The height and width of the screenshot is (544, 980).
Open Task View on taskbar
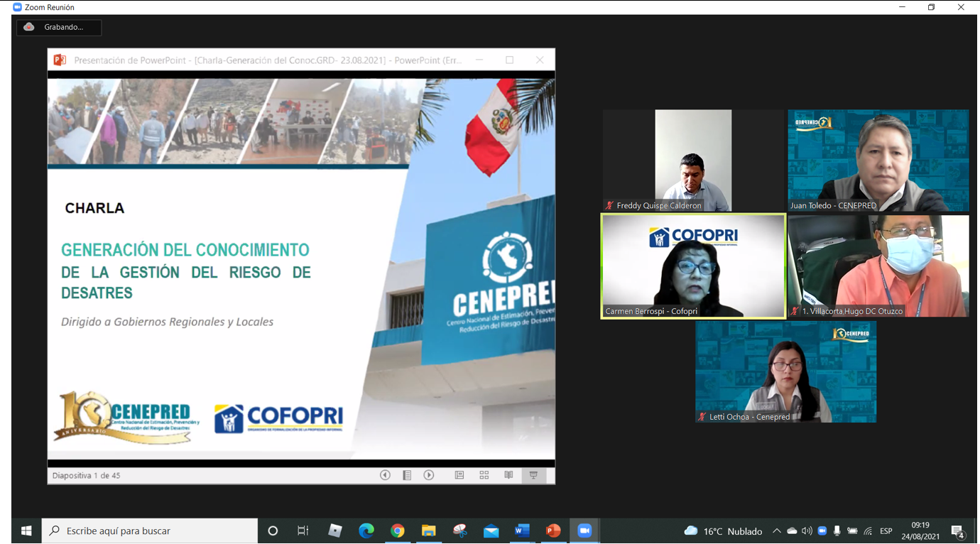(303, 531)
